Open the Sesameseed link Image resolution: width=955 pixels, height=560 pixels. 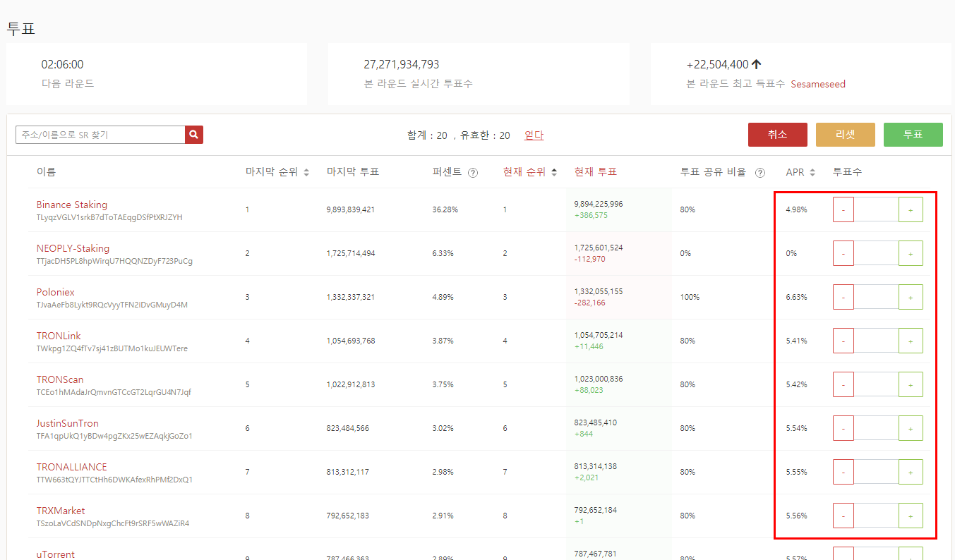(x=817, y=84)
